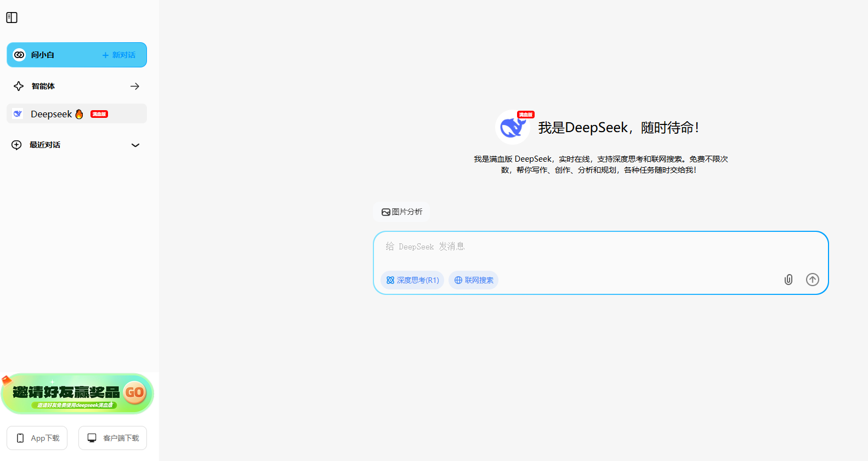The width and height of the screenshot is (868, 461).
Task: Select the Deepseek sidebar item
Action: point(77,113)
